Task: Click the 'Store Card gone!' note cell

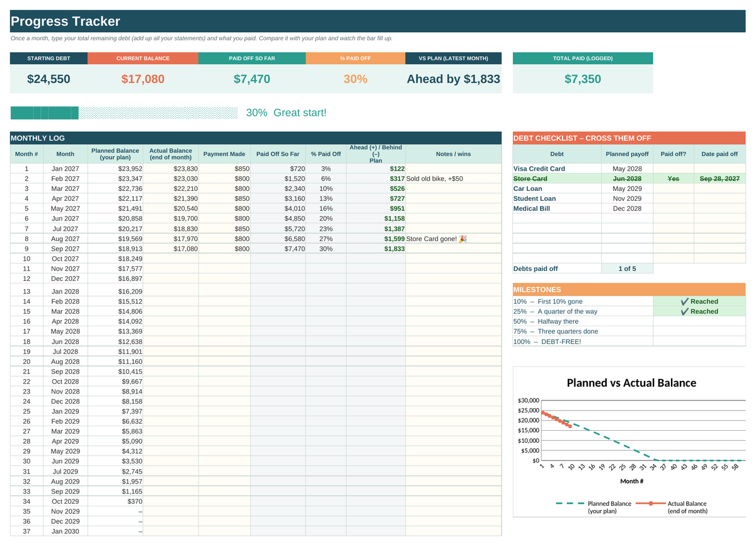Action: (454, 239)
